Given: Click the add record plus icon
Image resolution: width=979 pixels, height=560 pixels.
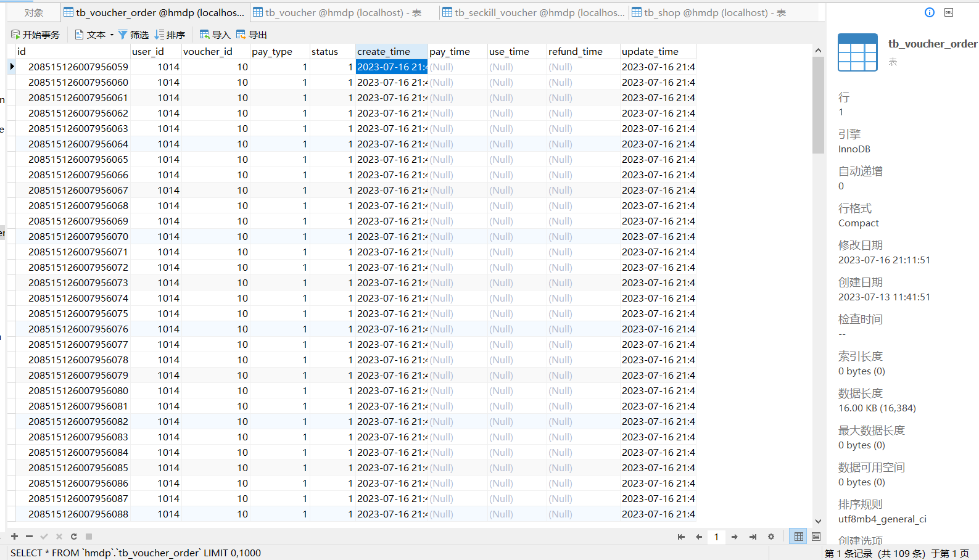Looking at the screenshot, I should pos(14,537).
